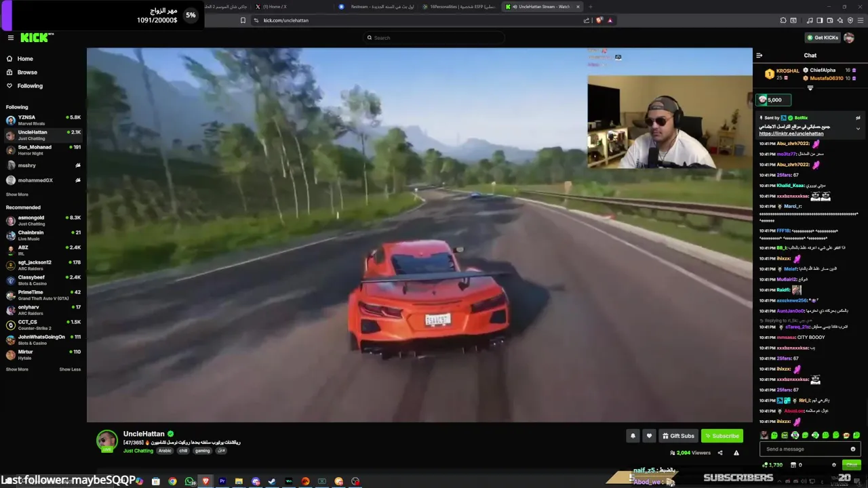
Task: Toggle stream notification bell
Action: point(633,436)
